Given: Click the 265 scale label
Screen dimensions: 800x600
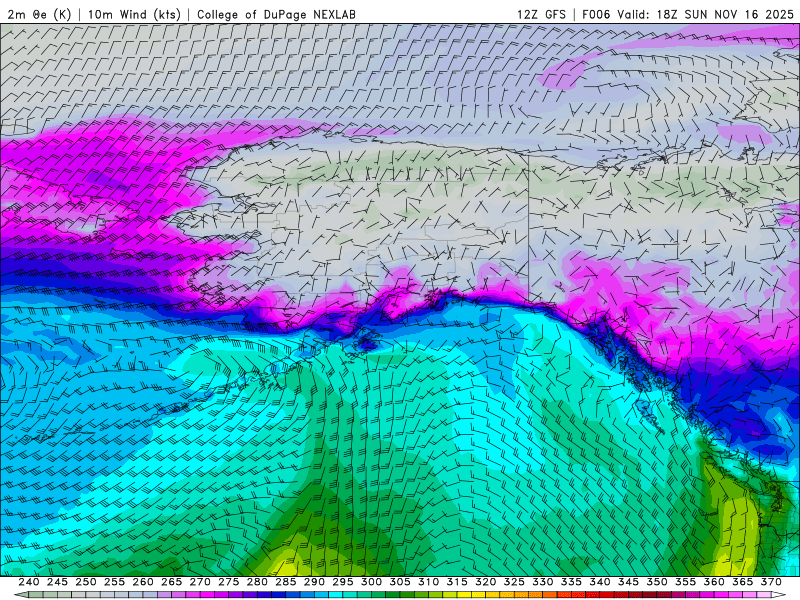Looking at the screenshot, I should tap(171, 582).
